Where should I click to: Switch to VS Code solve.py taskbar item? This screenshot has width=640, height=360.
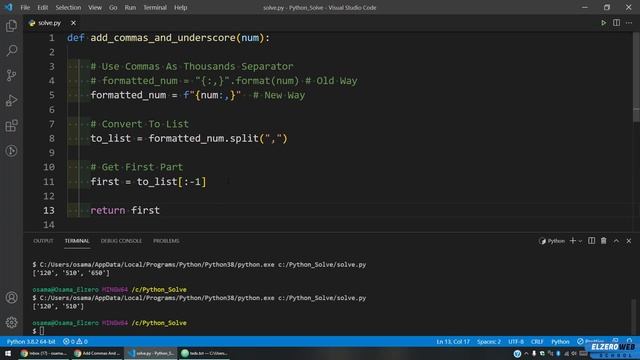pyautogui.click(x=151, y=353)
